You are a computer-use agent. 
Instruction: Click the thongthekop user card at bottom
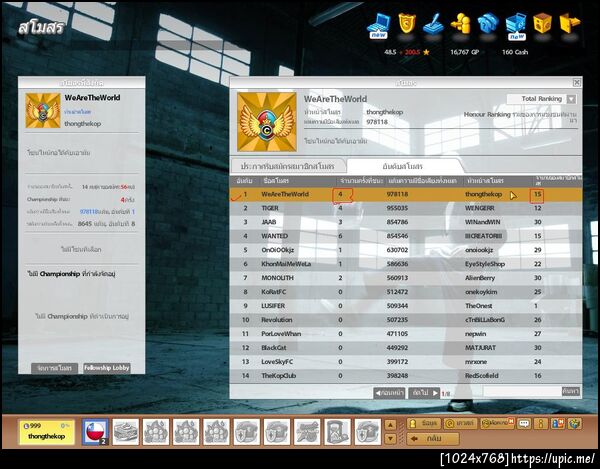tap(46, 432)
